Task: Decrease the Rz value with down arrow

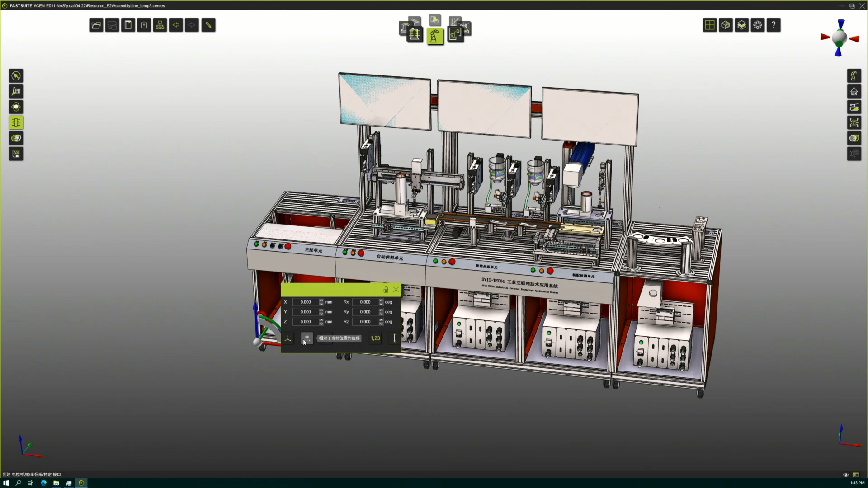Action: (x=381, y=324)
